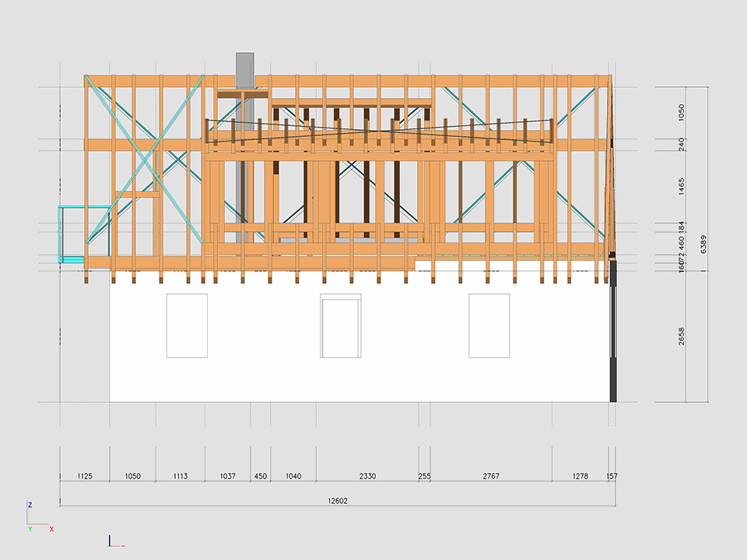Select the 2767 horizontal dimension label
The height and width of the screenshot is (560, 747).
pos(491,476)
